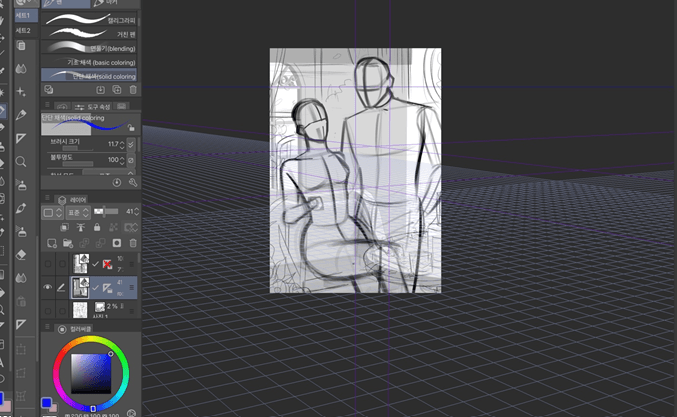
Task: Open the wrench sub tool detail settings
Action: tap(133, 183)
